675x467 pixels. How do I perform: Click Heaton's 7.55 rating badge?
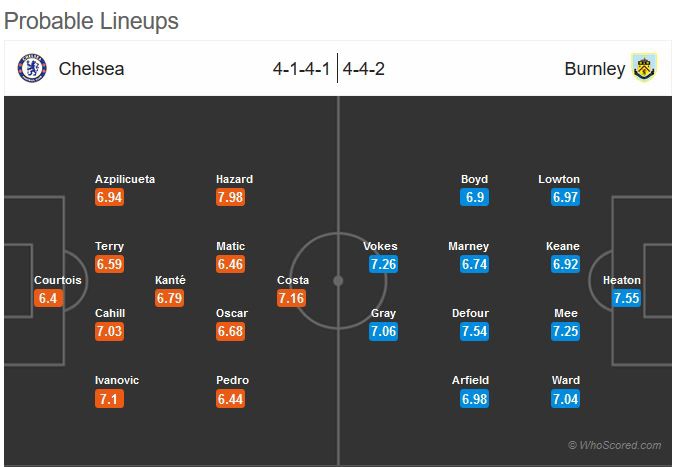pos(625,298)
